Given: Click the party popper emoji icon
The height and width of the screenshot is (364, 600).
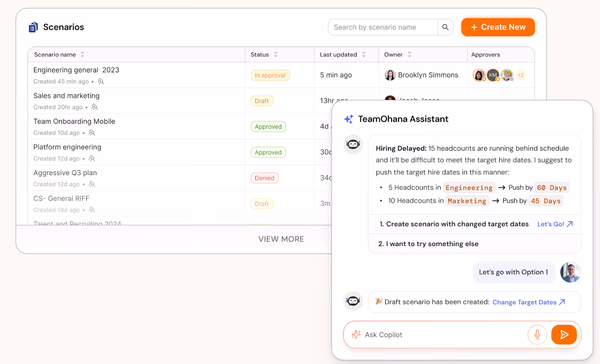Looking at the screenshot, I should point(379,301).
